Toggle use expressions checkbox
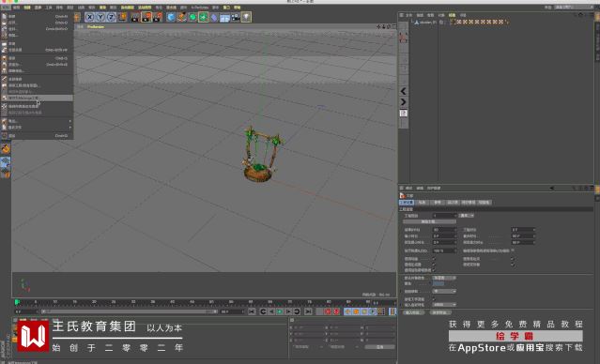The image size is (600, 364). tap(512, 259)
